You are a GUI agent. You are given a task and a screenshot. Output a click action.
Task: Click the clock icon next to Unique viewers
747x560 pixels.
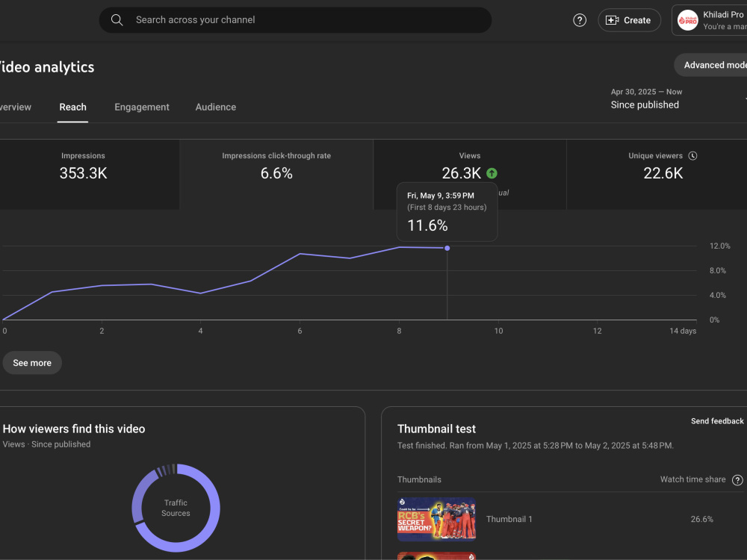pos(692,156)
